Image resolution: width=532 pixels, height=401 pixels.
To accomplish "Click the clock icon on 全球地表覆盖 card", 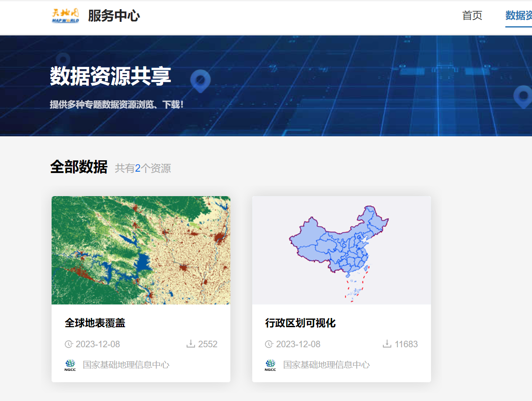I will (x=69, y=344).
